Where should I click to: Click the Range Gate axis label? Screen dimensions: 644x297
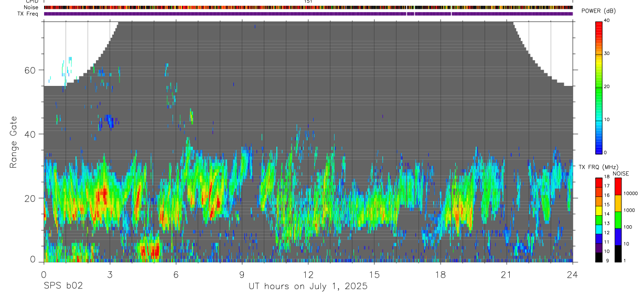click(13, 142)
